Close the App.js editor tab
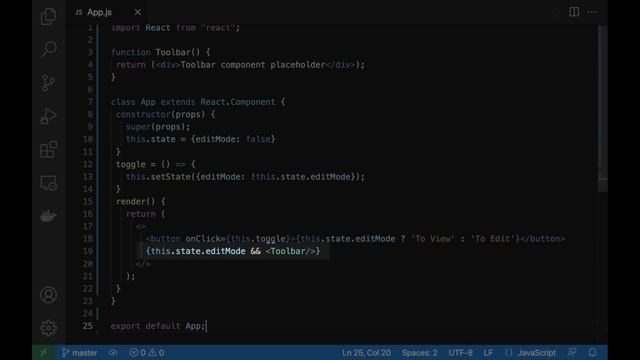The width and height of the screenshot is (640, 360). coord(138,12)
